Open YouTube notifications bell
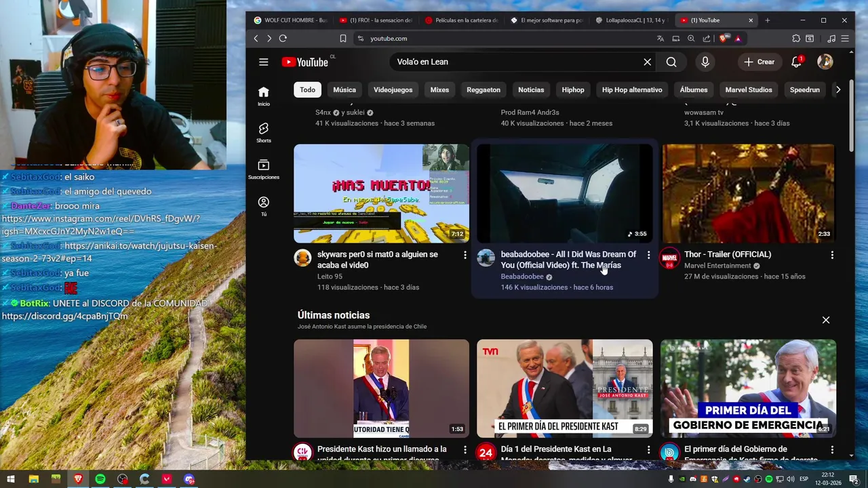The width and height of the screenshot is (868, 488). (x=797, y=62)
